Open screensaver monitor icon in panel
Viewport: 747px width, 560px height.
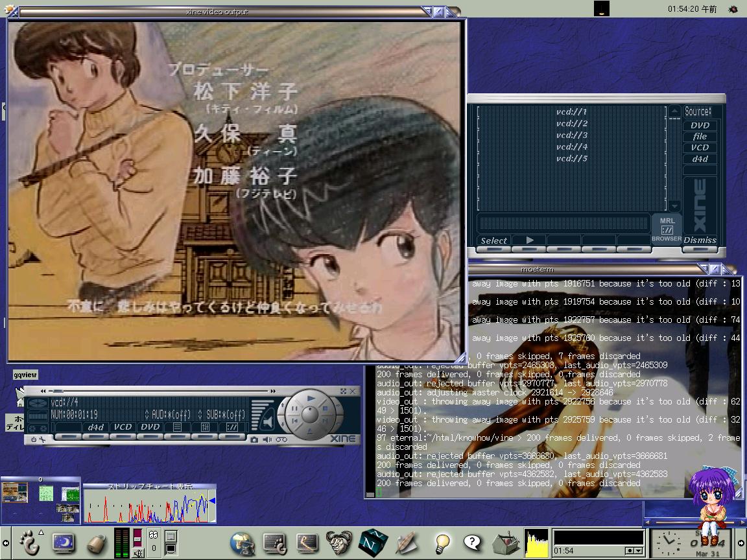[64, 543]
